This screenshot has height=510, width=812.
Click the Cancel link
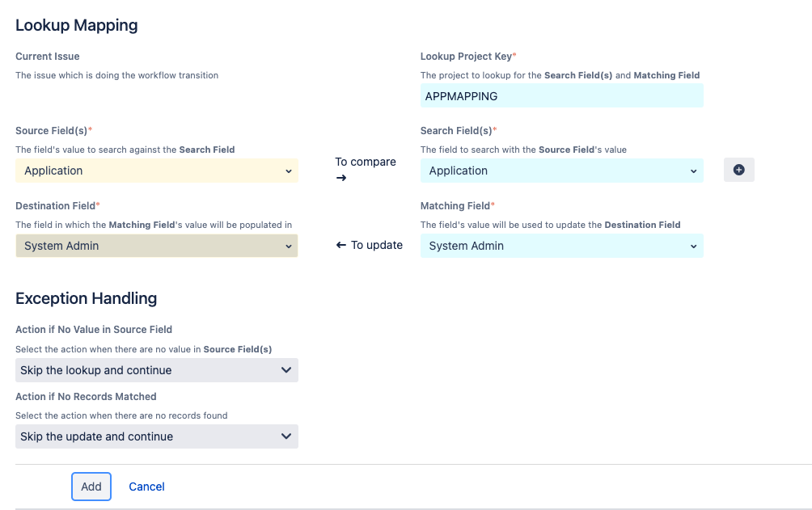(146, 487)
